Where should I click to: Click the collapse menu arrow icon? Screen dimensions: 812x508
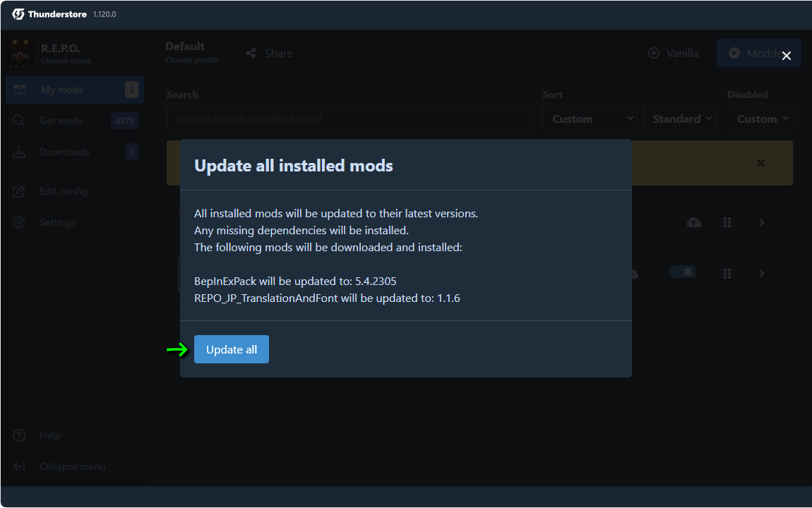click(x=19, y=466)
